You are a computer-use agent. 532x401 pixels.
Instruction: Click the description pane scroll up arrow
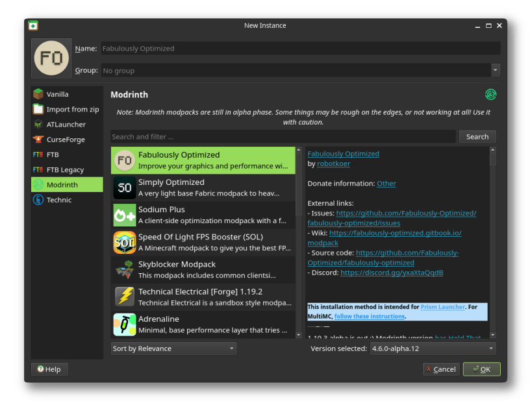coord(493,150)
